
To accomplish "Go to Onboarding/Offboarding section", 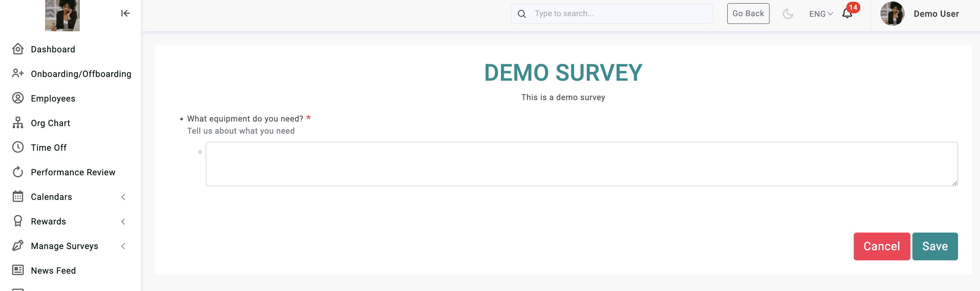I will (x=81, y=74).
